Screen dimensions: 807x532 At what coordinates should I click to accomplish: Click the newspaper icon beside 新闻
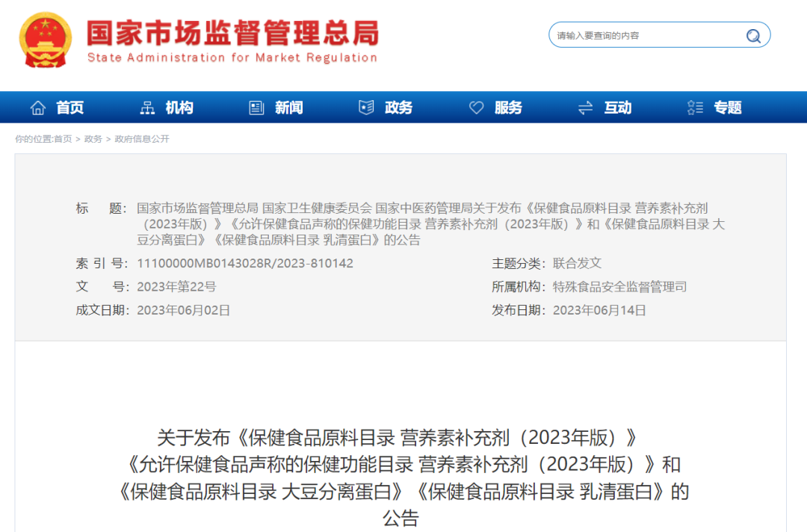(256, 108)
